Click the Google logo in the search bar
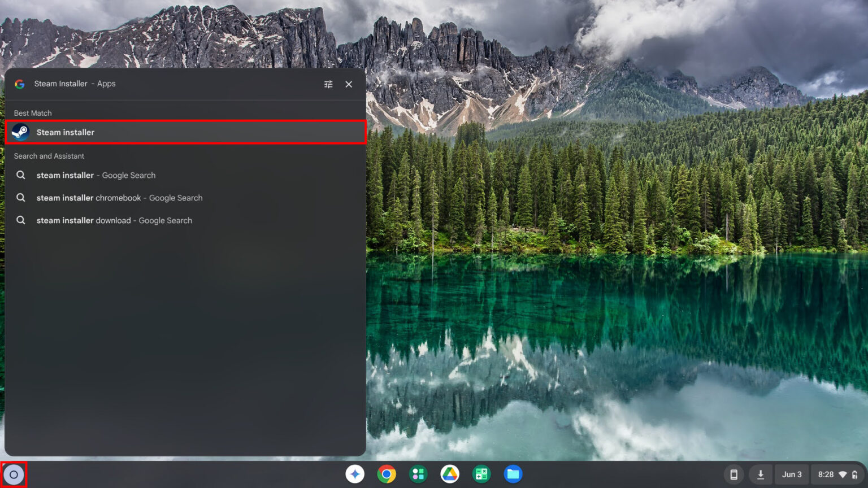Image resolution: width=868 pixels, height=488 pixels. pos(20,84)
